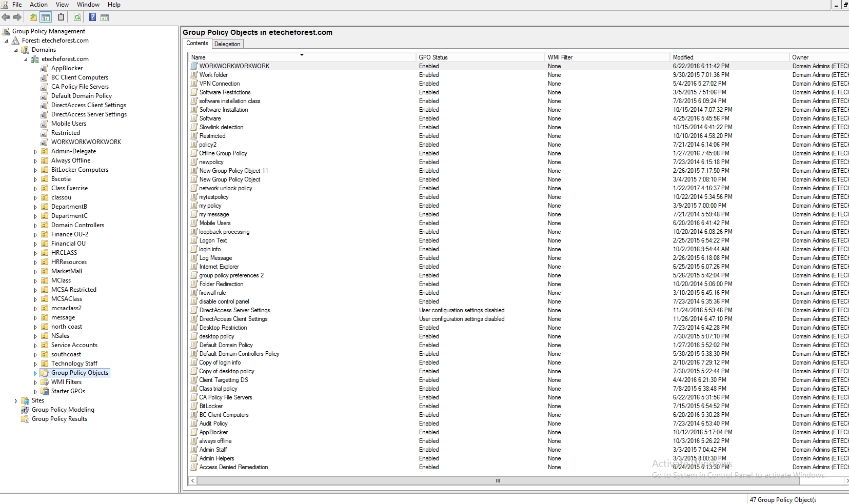
Task: Switch to the Delegation tab
Action: (x=227, y=44)
